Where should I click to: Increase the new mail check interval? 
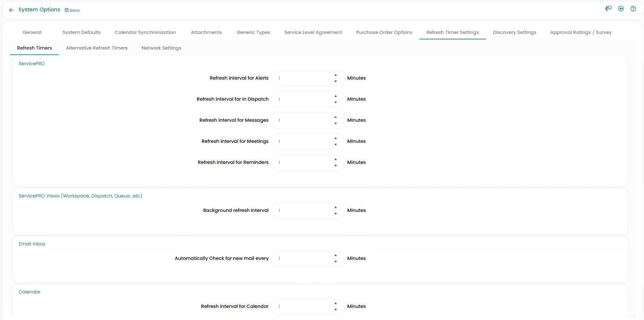(335, 255)
